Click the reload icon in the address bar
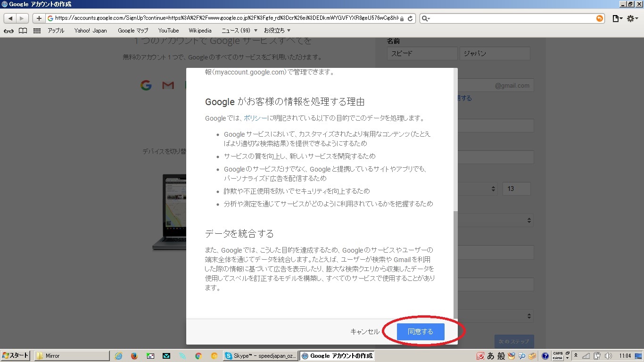Image resolution: width=644 pixels, height=362 pixels. pyautogui.click(x=410, y=18)
